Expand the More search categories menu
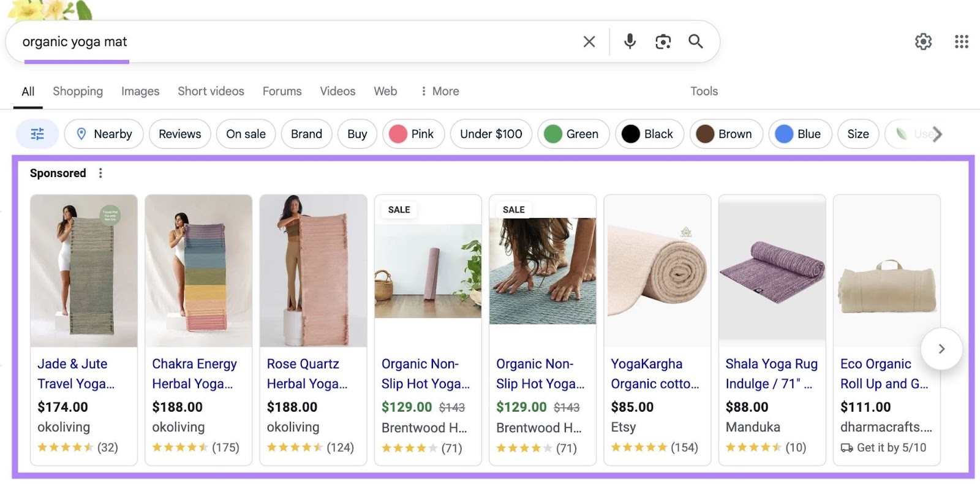Image resolution: width=980 pixels, height=484 pixels. pyautogui.click(x=439, y=91)
